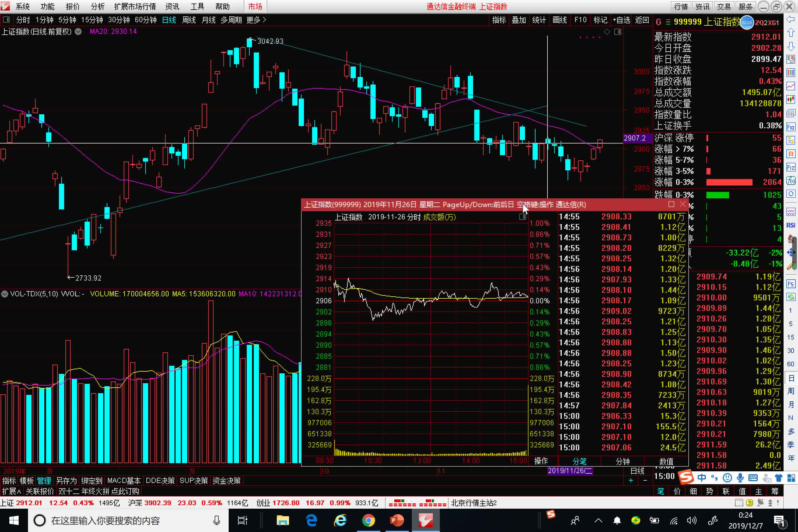Image resolution: width=798 pixels, height=532 pixels.
Task: Click the green 跌幅 0-3% distribution bar
Action: click(x=717, y=195)
